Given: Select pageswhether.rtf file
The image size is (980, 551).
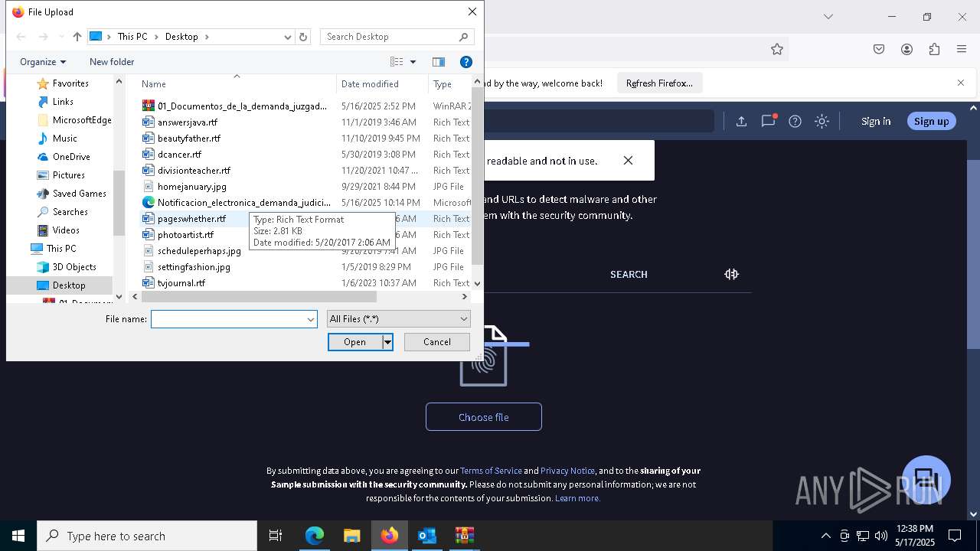Looking at the screenshot, I should (191, 219).
